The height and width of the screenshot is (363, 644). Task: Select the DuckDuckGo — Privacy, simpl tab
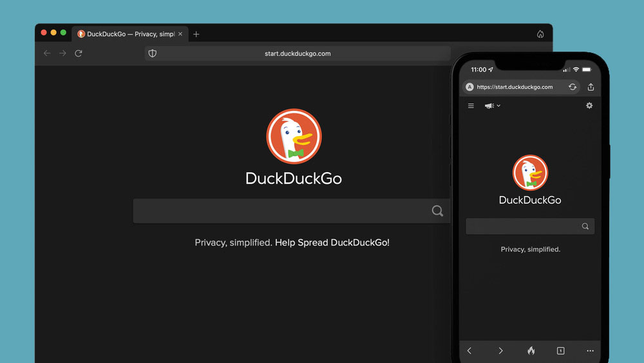[x=130, y=34]
